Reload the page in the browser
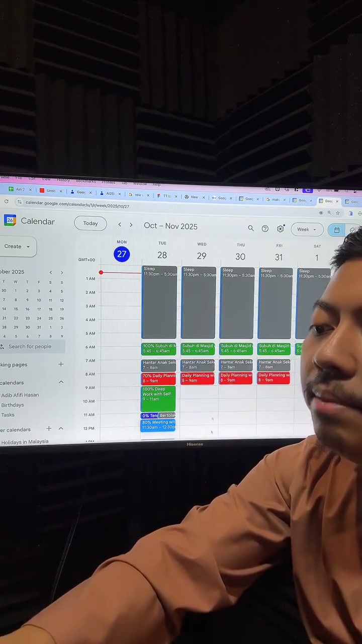Image resolution: width=362 pixels, height=644 pixels. [x=6, y=201]
